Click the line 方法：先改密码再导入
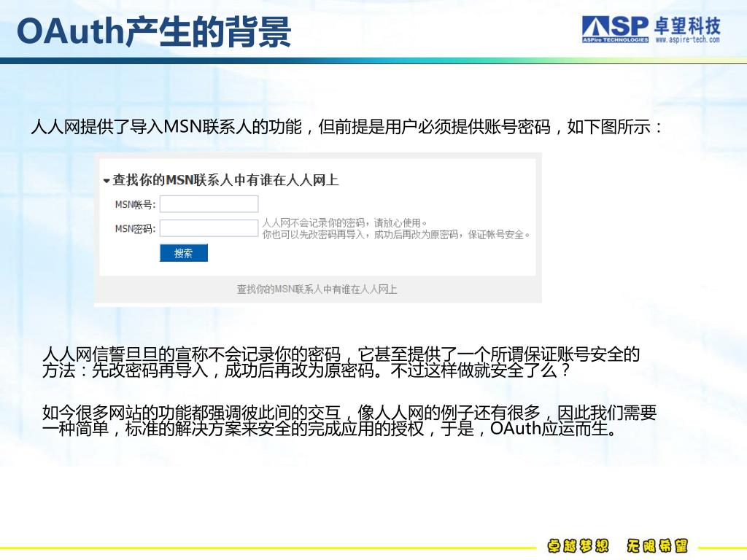The image size is (747, 560). tap(306, 371)
